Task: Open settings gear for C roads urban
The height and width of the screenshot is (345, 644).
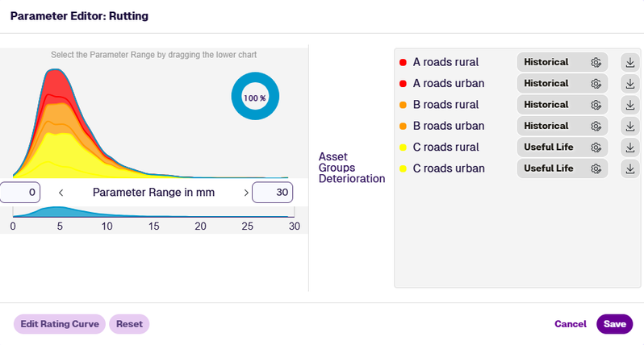Action: click(596, 168)
